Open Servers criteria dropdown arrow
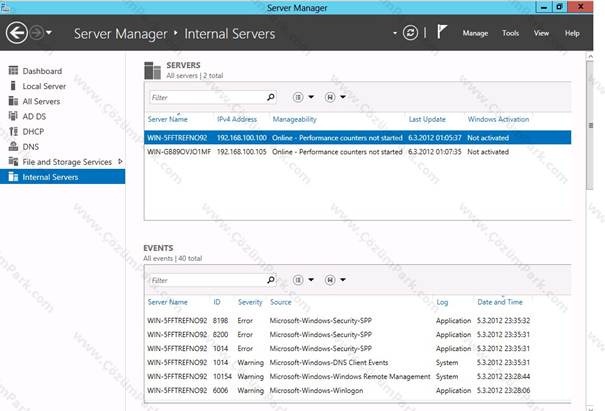The width and height of the screenshot is (605, 411). (311, 97)
